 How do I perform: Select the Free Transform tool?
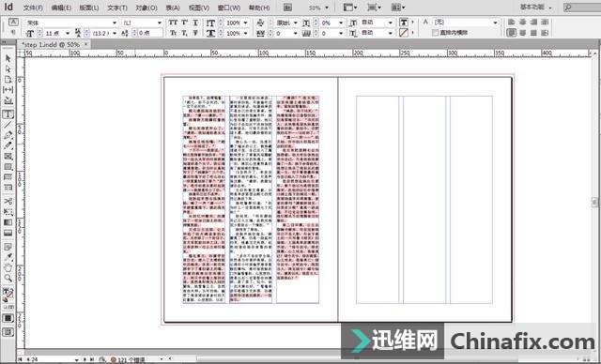pyautogui.click(x=8, y=212)
